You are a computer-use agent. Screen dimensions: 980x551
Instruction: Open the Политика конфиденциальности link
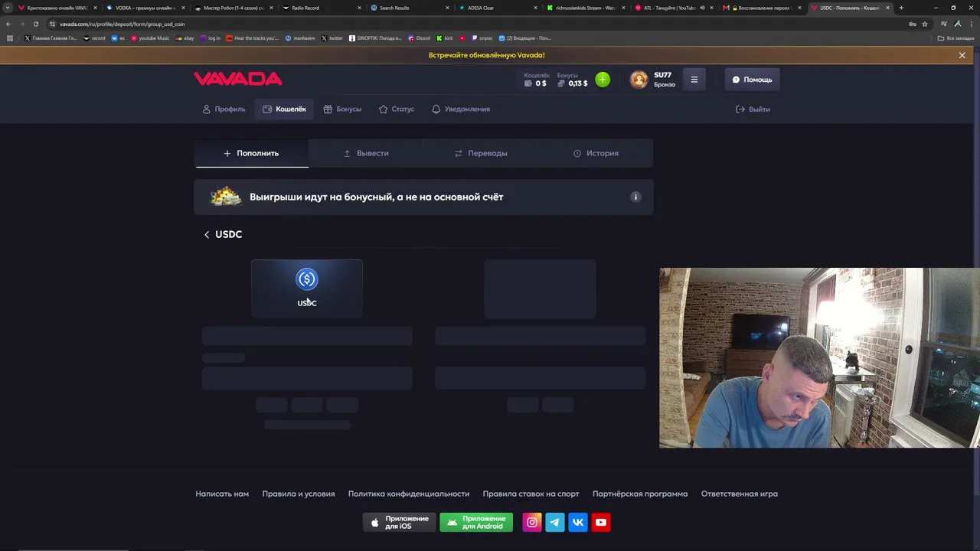click(x=409, y=494)
